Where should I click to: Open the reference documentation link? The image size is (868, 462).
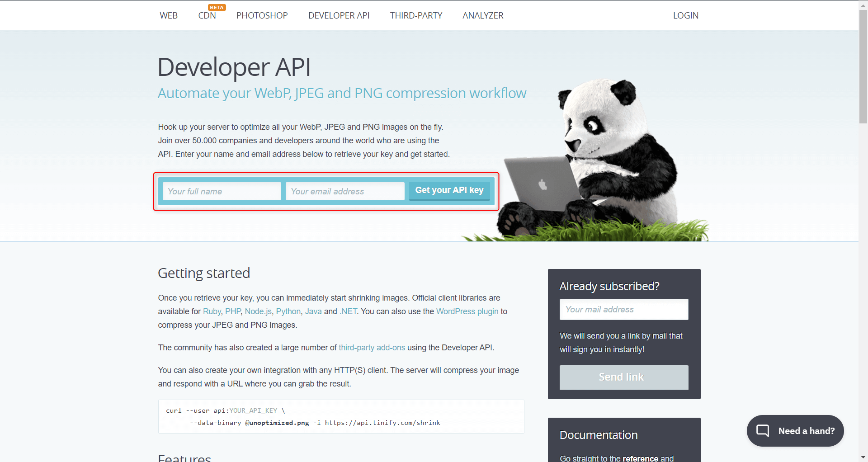coord(640,458)
